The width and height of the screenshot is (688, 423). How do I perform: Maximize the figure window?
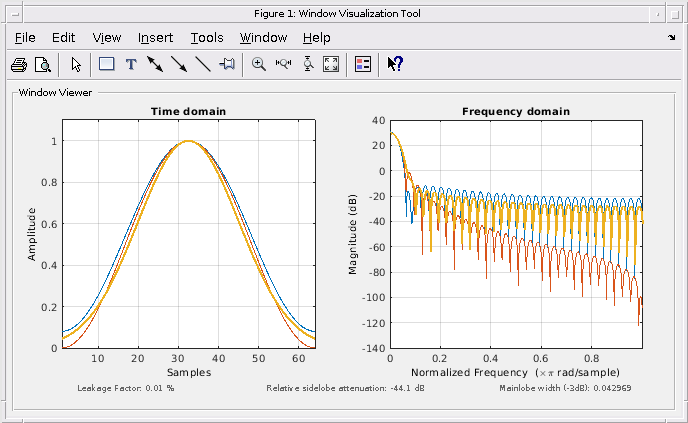(x=675, y=14)
